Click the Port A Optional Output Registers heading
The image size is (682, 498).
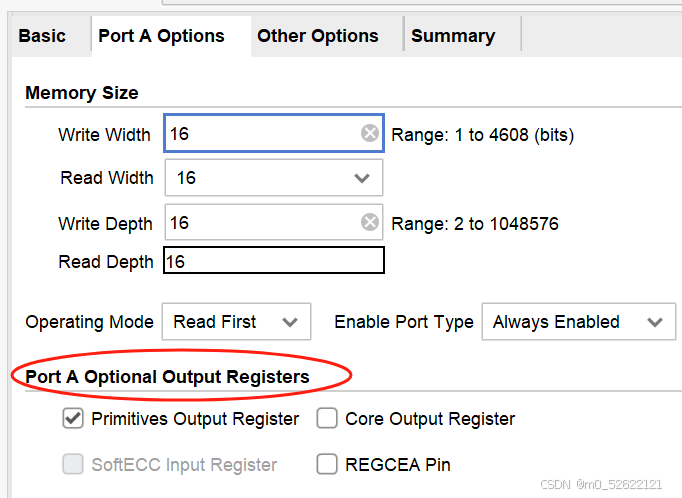[168, 377]
